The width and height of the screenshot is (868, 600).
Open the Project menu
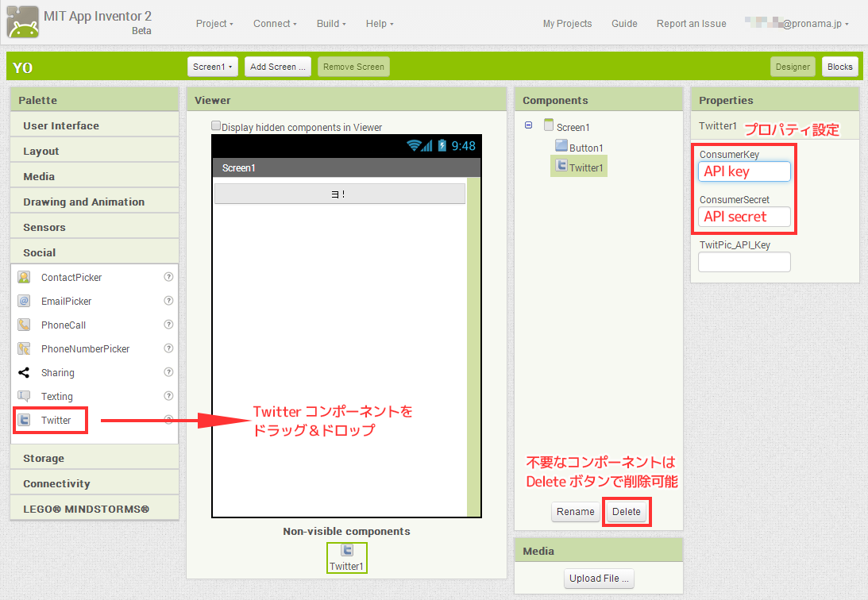(x=214, y=24)
